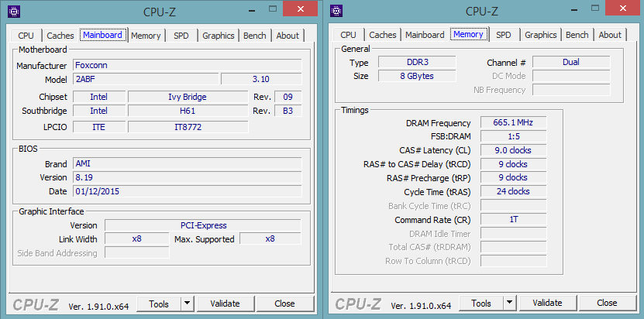This screenshot has width=644, height=319.
Task: Click LPCIO field showing IT8772
Action: click(188, 127)
